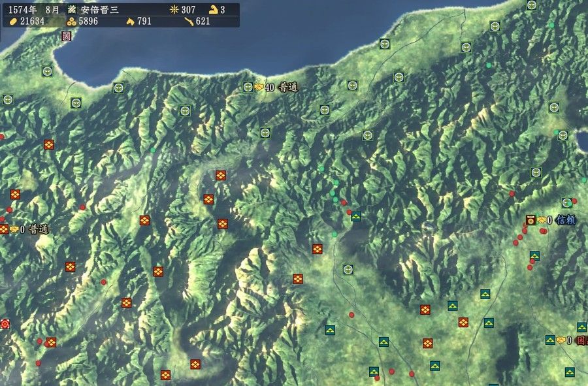This screenshot has height=386, width=588.
Task: Click the clan name 安倍晋三
Action: (x=100, y=10)
